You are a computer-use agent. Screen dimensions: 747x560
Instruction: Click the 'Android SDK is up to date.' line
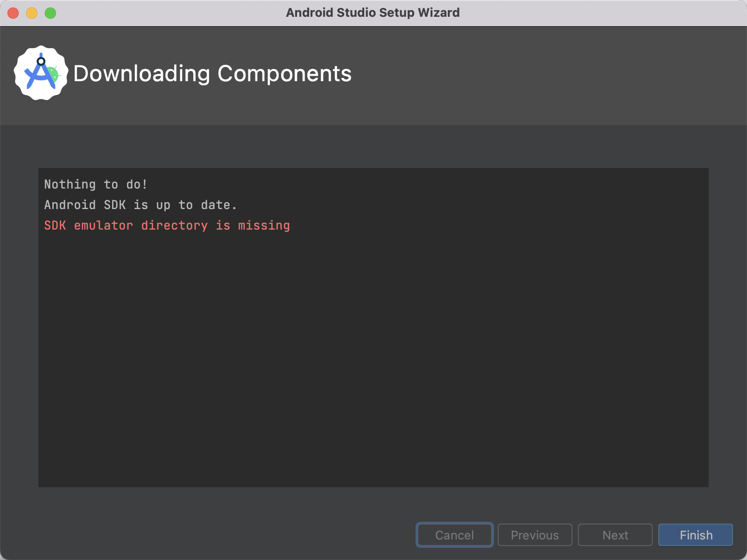click(141, 205)
